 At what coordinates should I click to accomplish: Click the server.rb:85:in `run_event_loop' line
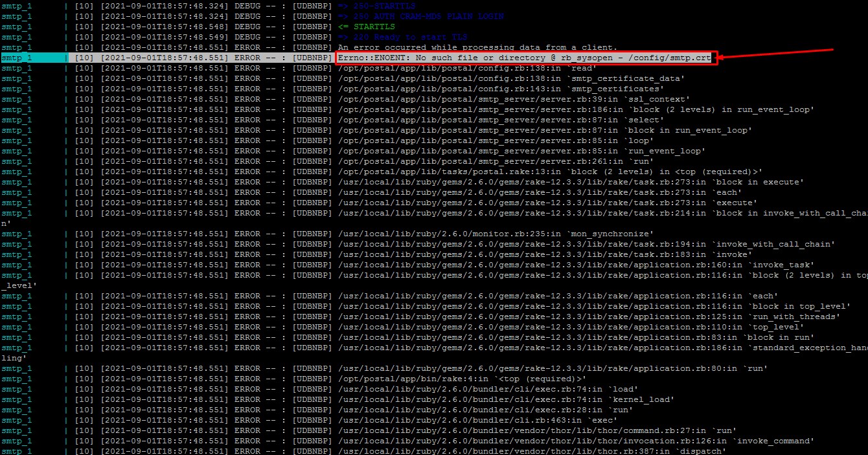point(522,151)
